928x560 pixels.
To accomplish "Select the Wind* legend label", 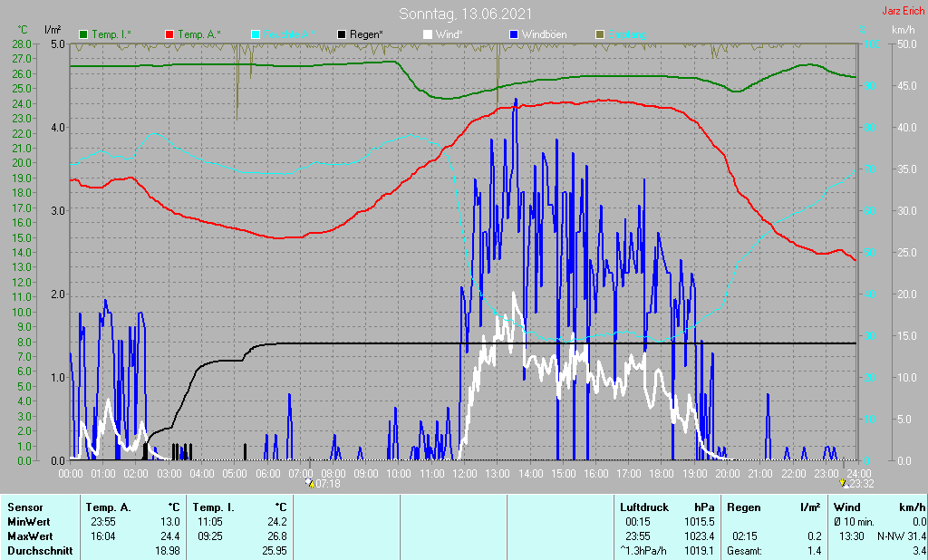I will pos(449,34).
